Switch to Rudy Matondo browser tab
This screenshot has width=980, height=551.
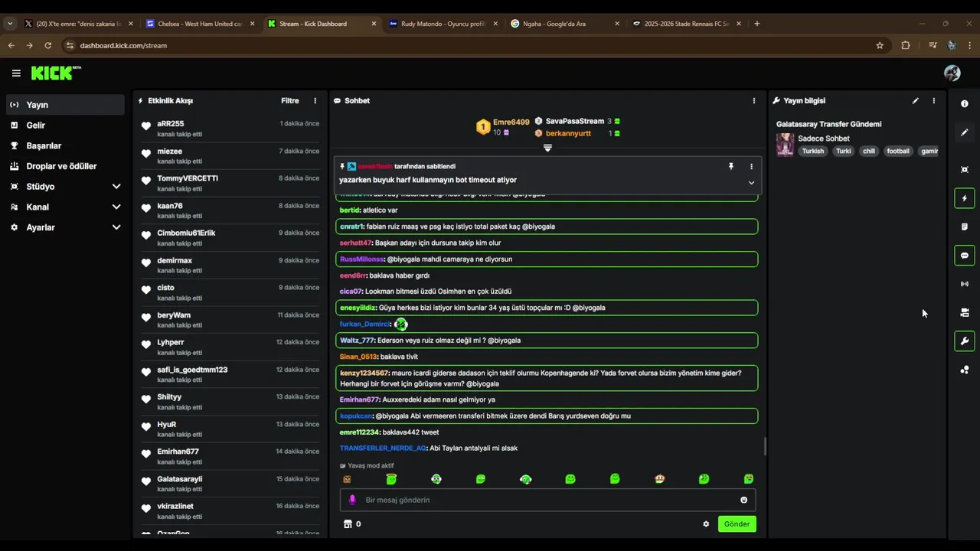pyautogui.click(x=443, y=24)
